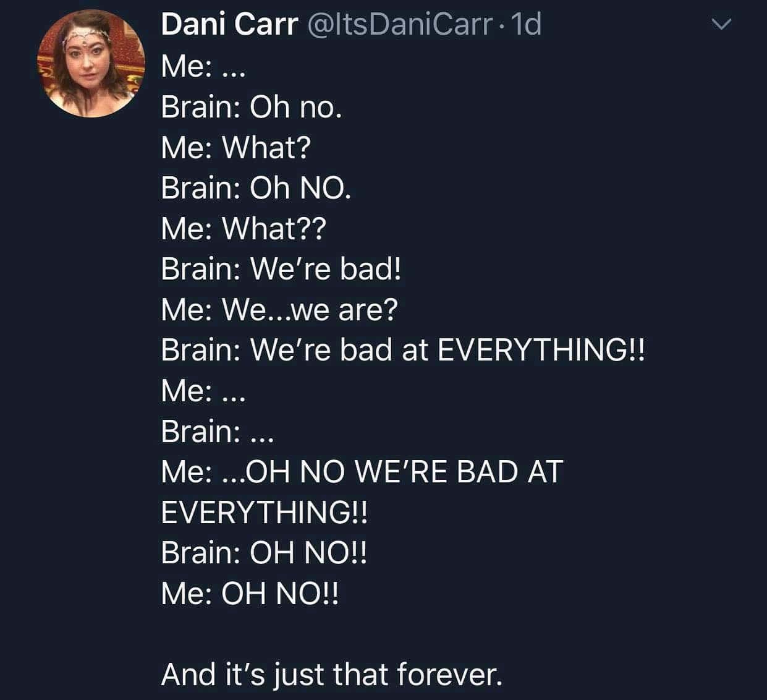Screen dimensions: 767x700
Task: Tap the 'Brain: We're bad!' line
Action: (281, 269)
